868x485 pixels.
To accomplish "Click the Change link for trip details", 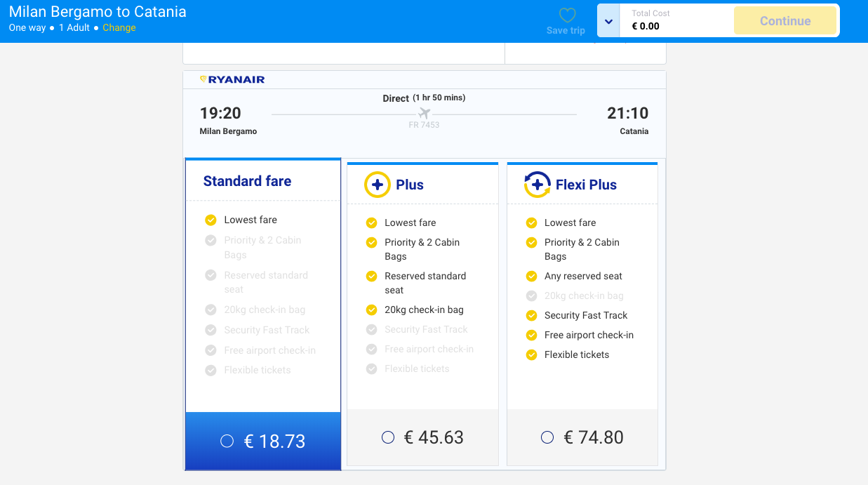I will pyautogui.click(x=119, y=28).
